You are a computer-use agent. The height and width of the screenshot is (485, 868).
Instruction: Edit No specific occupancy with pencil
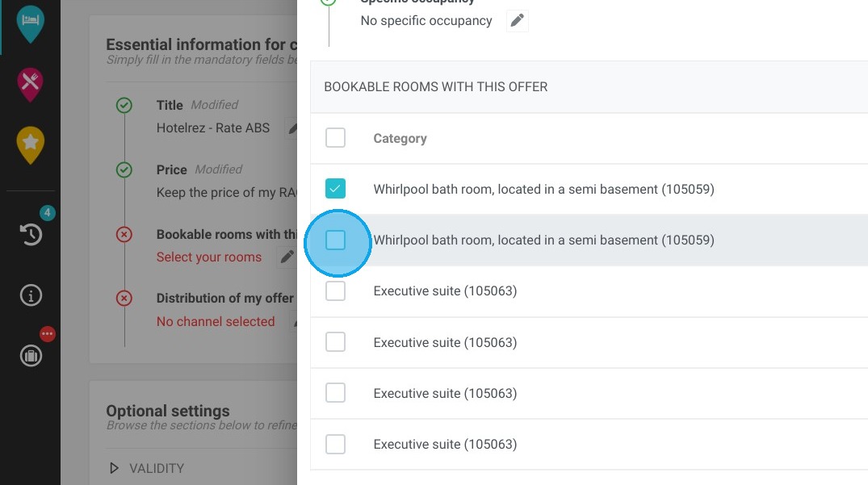coord(517,20)
